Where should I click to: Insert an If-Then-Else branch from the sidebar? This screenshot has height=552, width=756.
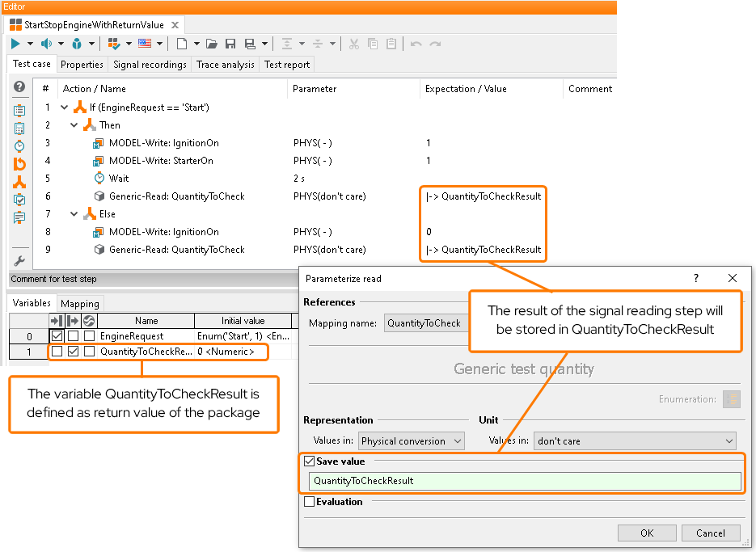click(19, 182)
